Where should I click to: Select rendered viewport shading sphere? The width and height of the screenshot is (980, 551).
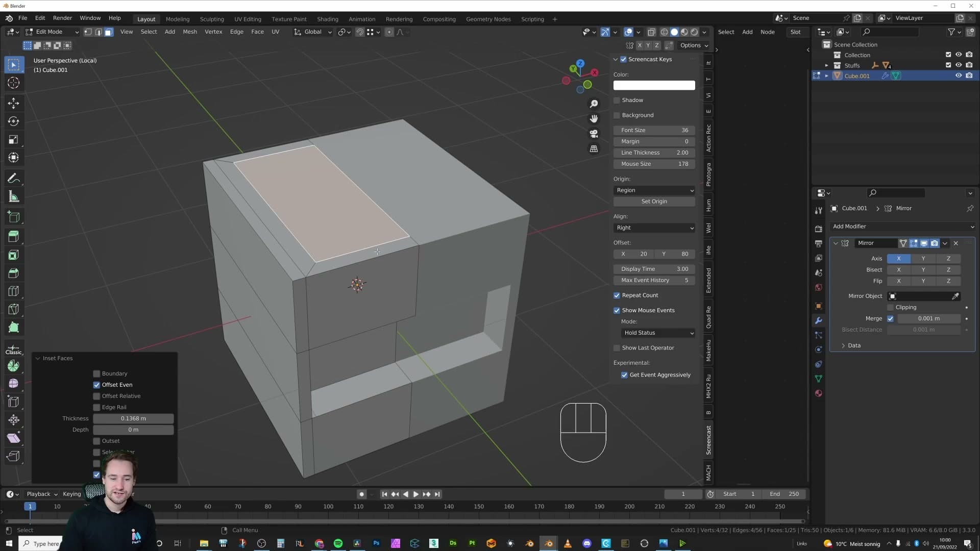[x=694, y=32]
